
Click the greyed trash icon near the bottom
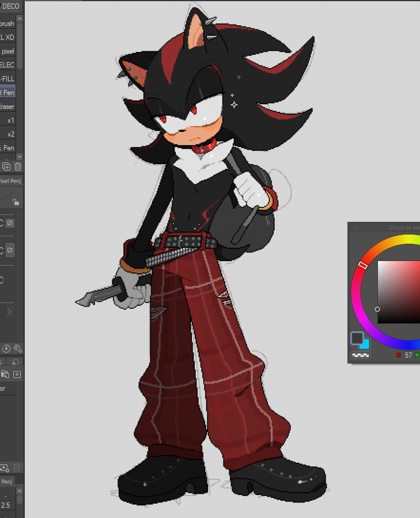click(x=17, y=467)
